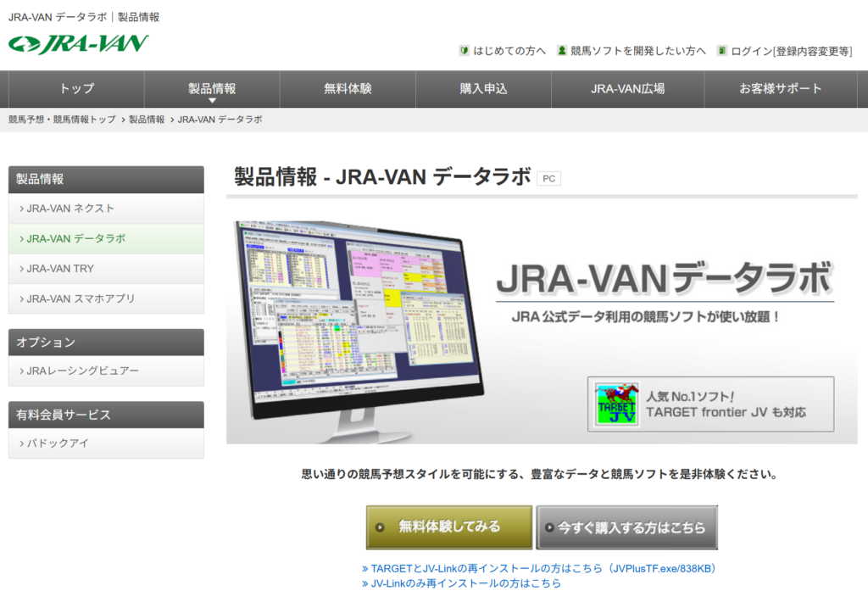This screenshot has width=868, height=602.
Task: Click the beginner shield icon beside はじめての方へ
Action: pos(464,51)
